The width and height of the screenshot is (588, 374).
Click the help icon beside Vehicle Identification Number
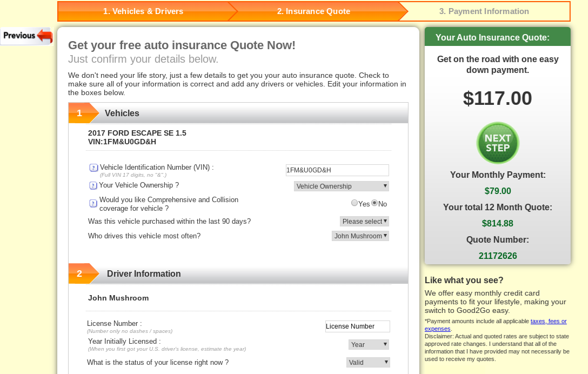coord(93,168)
